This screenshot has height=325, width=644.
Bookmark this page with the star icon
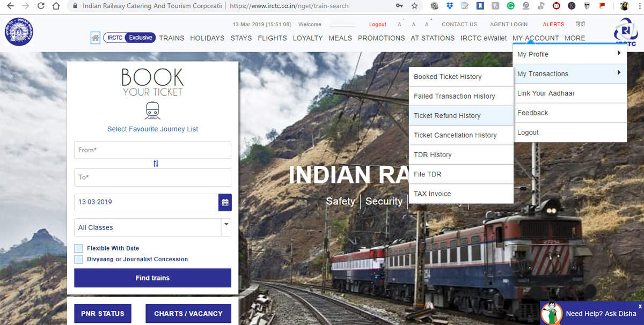pyautogui.click(x=414, y=6)
